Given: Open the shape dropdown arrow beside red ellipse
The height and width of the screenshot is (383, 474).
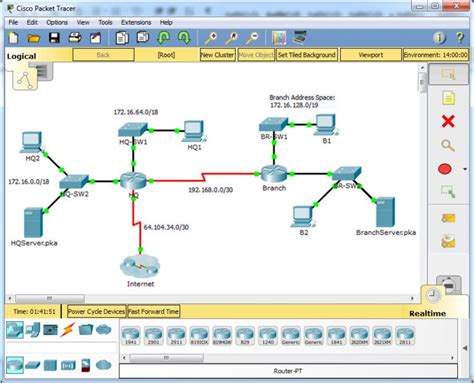Looking at the screenshot, I should point(465,169).
